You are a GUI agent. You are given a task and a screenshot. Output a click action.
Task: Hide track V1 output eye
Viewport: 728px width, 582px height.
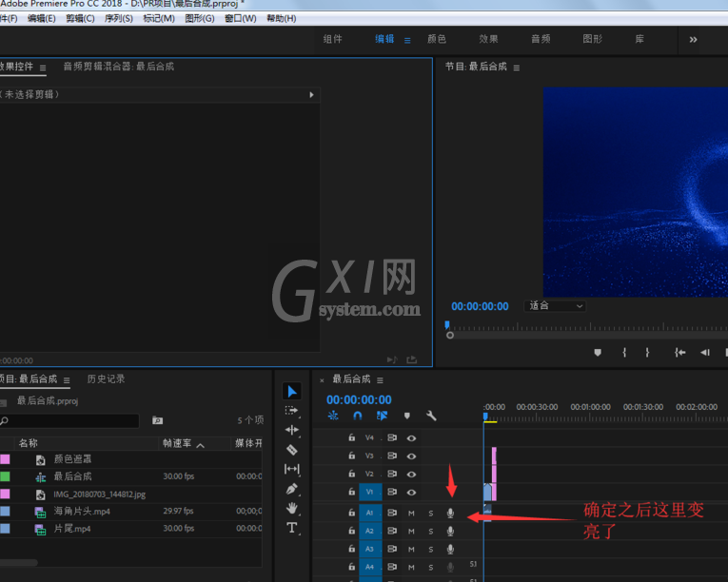411,493
